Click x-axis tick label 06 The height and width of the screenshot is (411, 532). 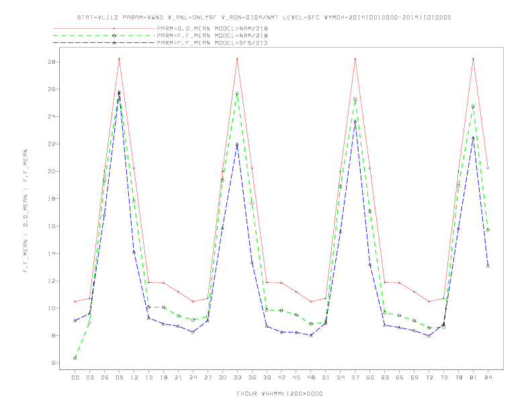105,377
